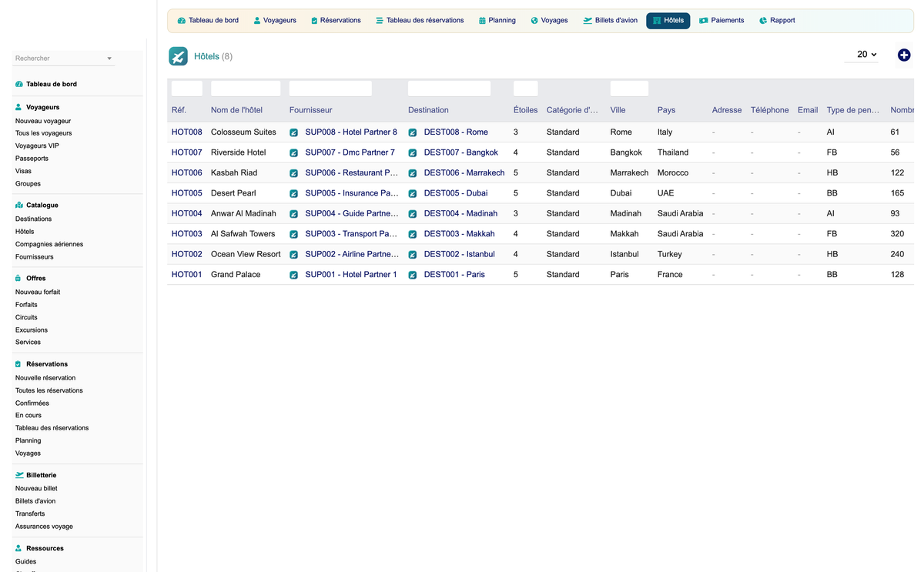The image size is (924, 572).
Task: Click the supplier icon next to SUP003
Action: click(293, 234)
